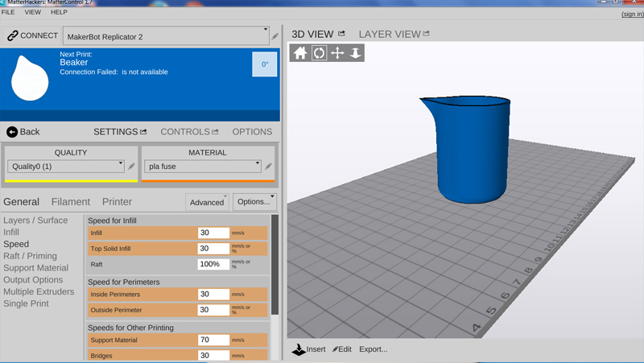
Task: Open the pla fuse material dropdown
Action: 203,167
